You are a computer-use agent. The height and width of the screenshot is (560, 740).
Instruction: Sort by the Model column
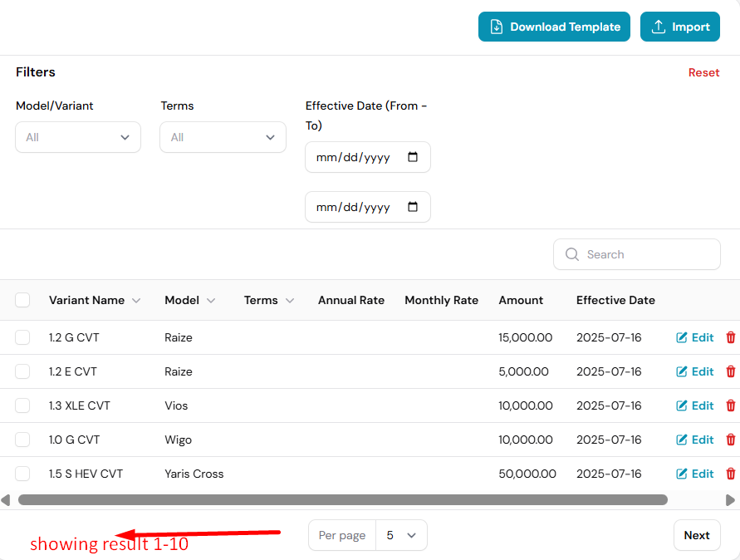(x=189, y=300)
